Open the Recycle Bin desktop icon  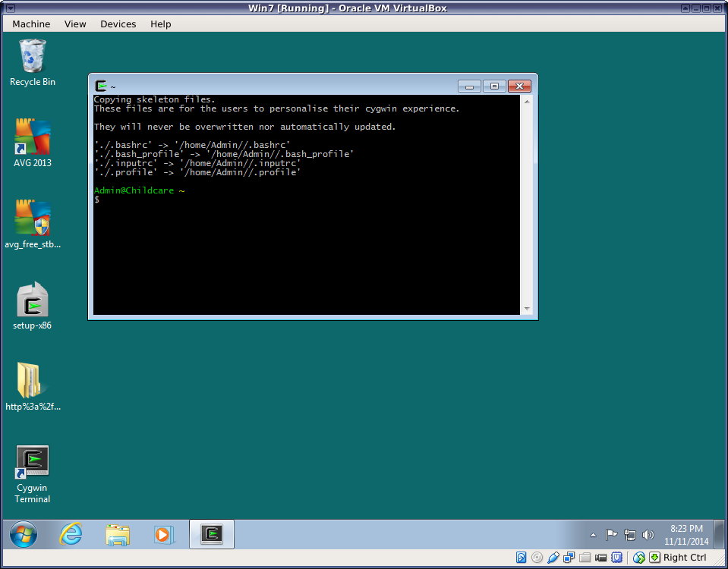tap(32, 62)
